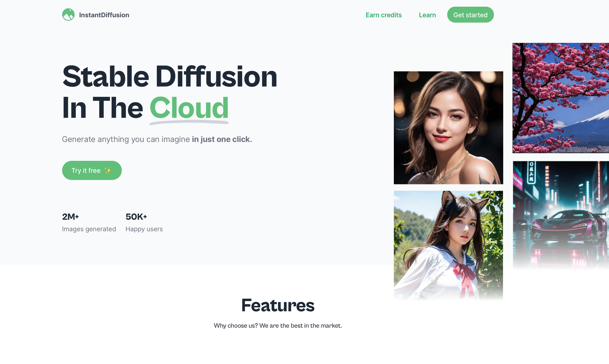Click the 50K+ happy users statistic

coord(136,217)
